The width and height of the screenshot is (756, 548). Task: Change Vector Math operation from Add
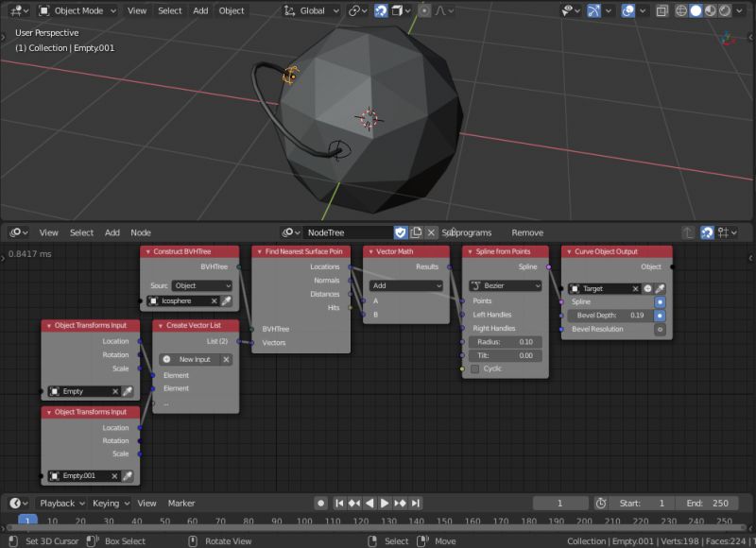tap(404, 283)
